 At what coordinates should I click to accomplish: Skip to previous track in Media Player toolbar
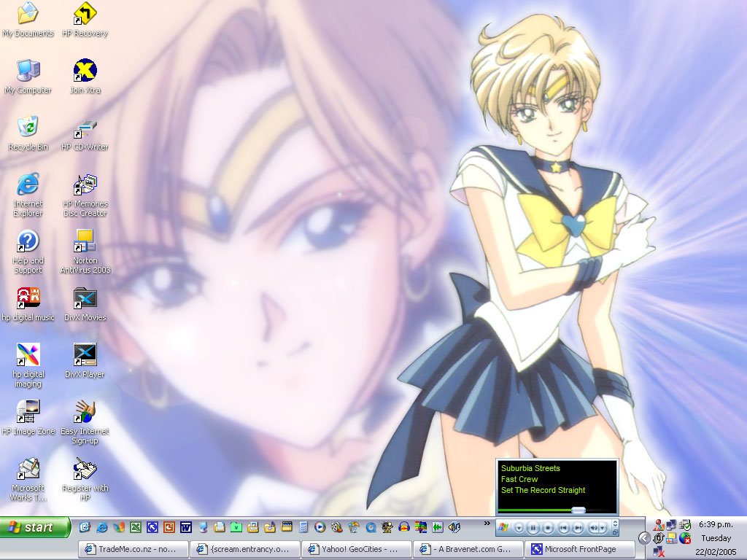(x=564, y=528)
